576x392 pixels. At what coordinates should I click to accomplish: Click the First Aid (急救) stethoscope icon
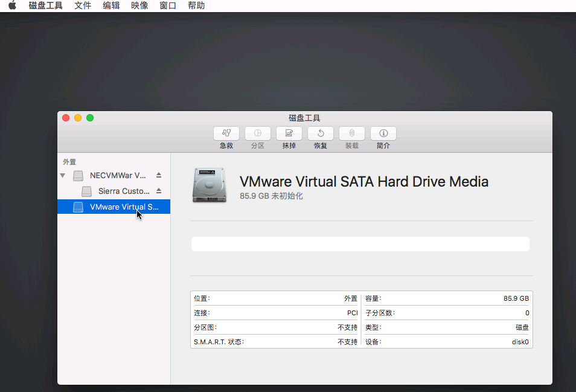point(226,133)
